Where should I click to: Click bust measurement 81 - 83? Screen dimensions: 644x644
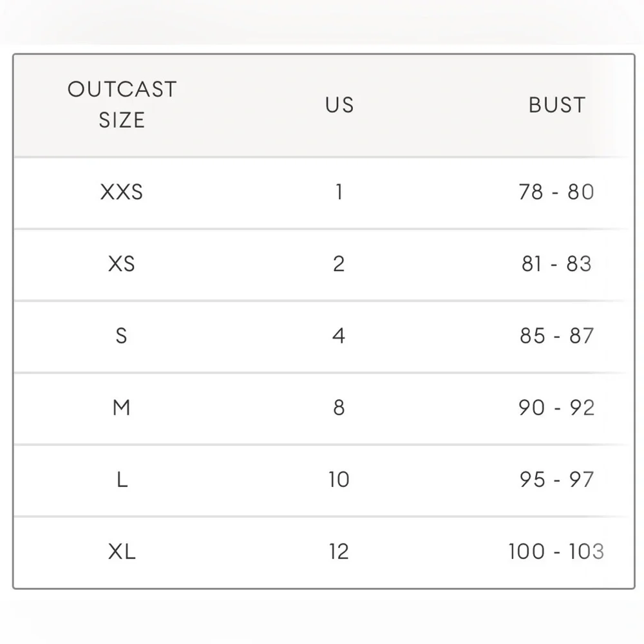pyautogui.click(x=556, y=263)
